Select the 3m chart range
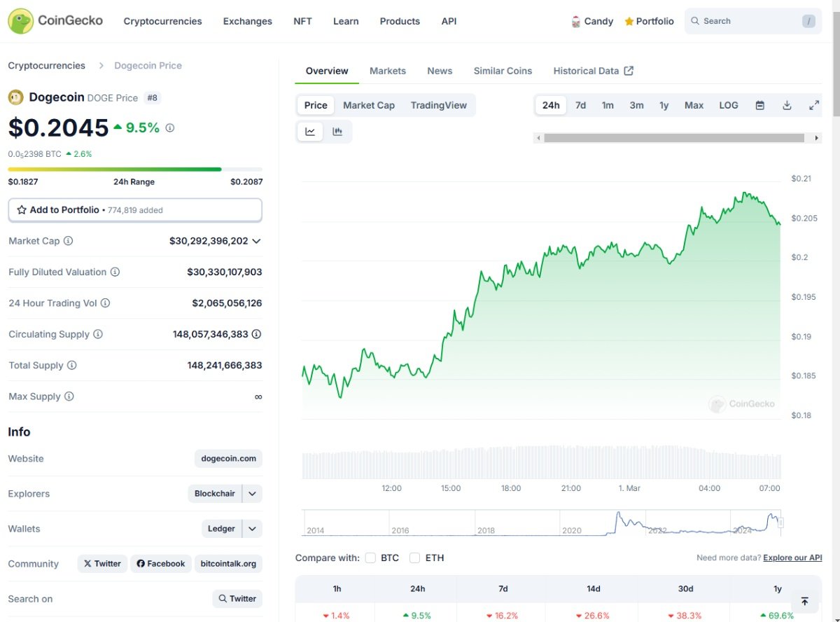 point(636,105)
